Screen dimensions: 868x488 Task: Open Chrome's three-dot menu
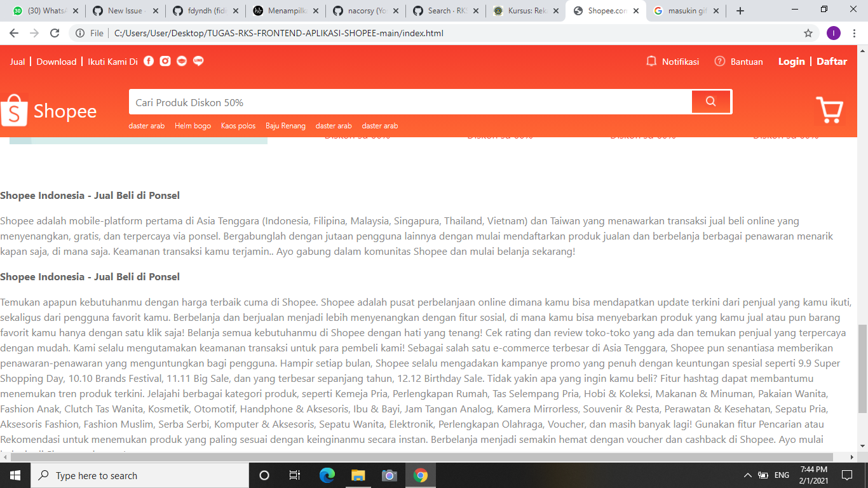click(x=853, y=32)
